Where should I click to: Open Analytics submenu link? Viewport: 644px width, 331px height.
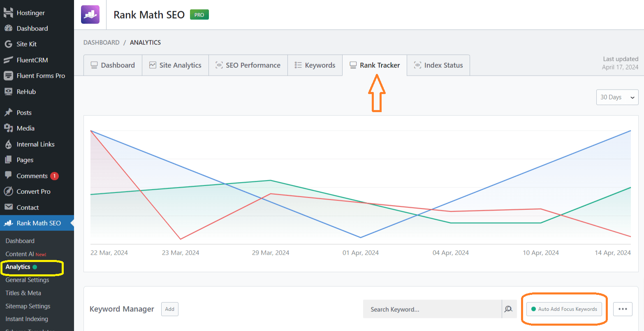coord(18,267)
